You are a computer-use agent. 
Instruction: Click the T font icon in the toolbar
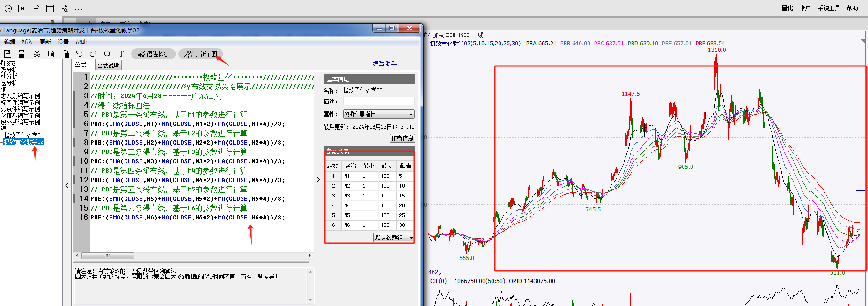(x=121, y=54)
